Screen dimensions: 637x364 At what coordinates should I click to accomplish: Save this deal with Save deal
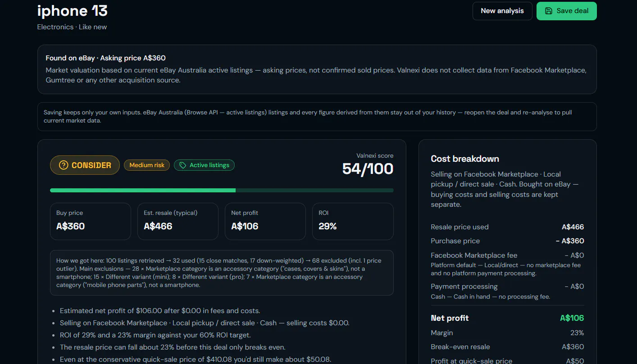point(566,11)
